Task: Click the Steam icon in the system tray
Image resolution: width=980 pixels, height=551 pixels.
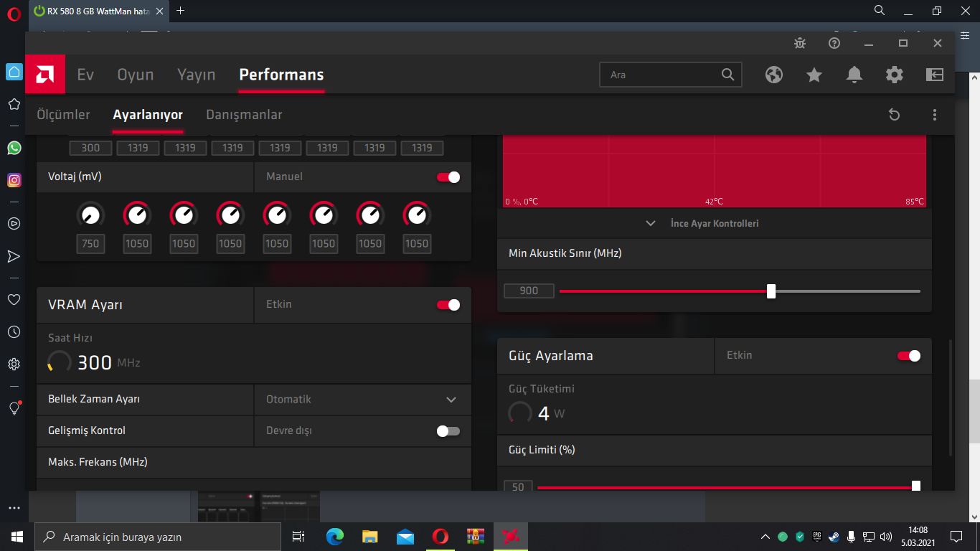Action: [x=834, y=537]
